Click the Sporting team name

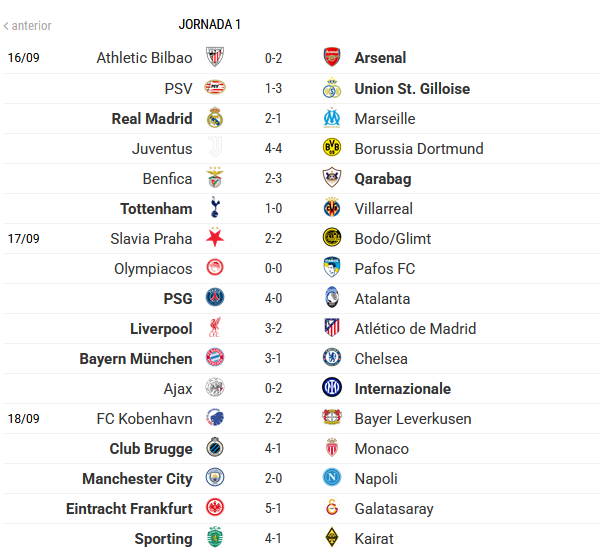tap(163, 538)
